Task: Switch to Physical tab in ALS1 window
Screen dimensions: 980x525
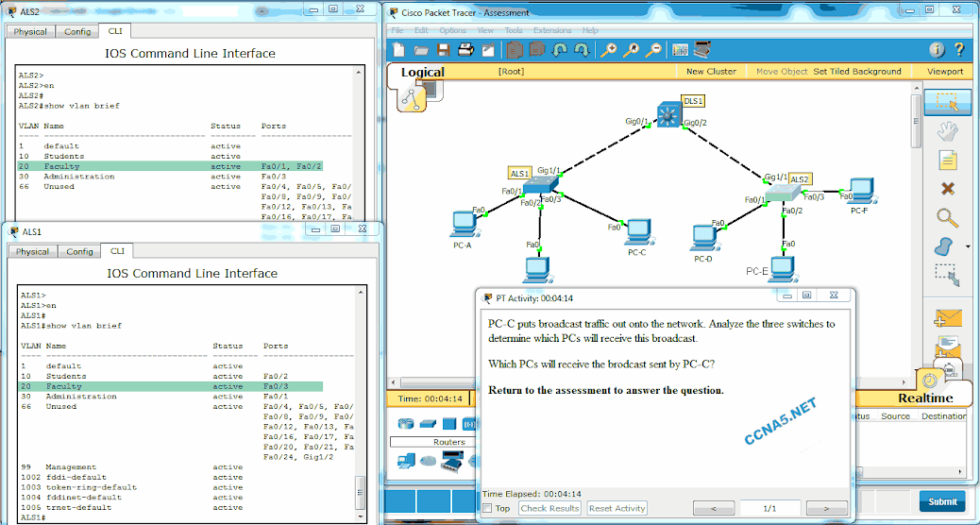Action: 32,251
